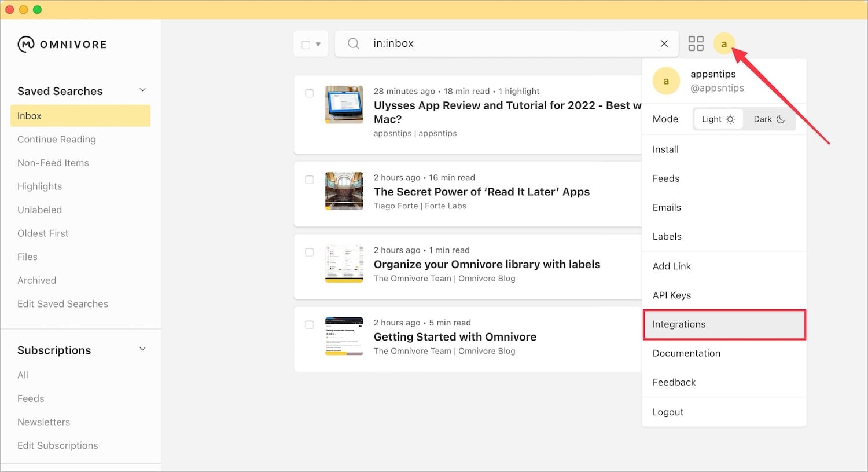Open Highlights saved search

(39, 186)
